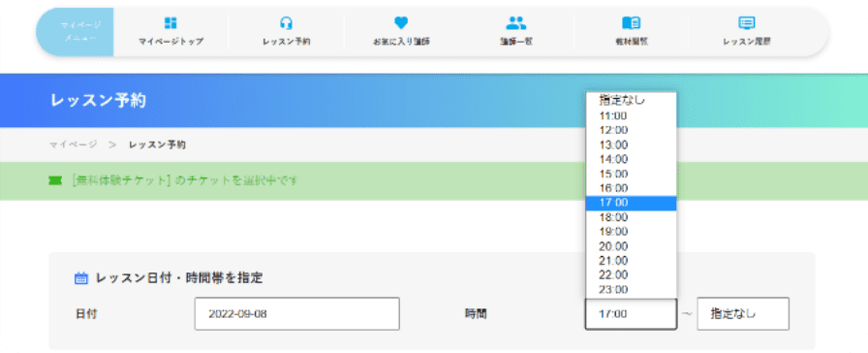Viewport: 868px width, 353px height.
Task: Choose 21:00 in the dropdown list
Action: click(631, 261)
